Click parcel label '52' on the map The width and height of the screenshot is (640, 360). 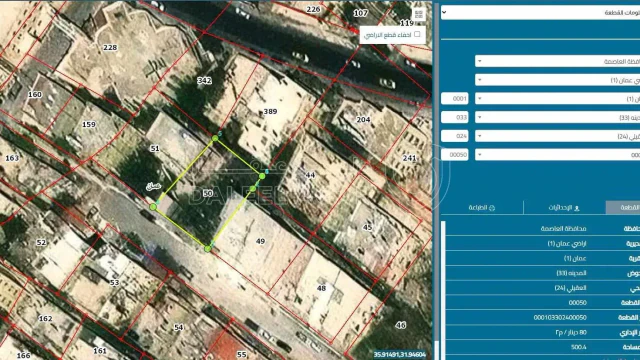click(41, 242)
